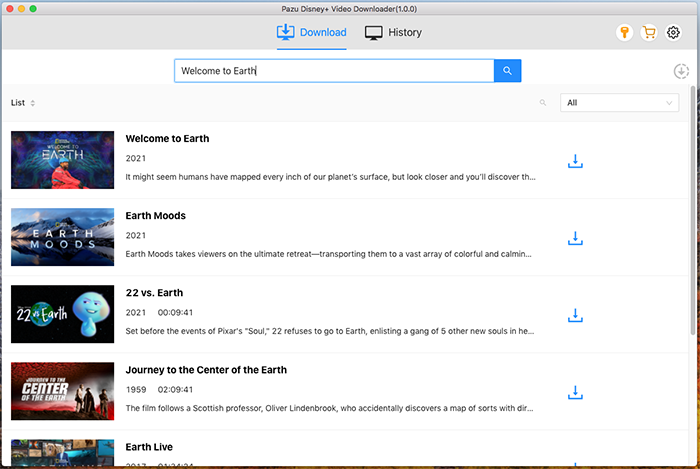
Task: Open the Welcome to Earth title
Action: (167, 139)
